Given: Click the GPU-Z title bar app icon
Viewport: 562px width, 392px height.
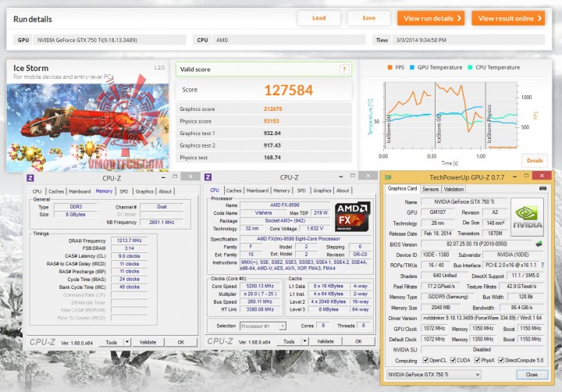Looking at the screenshot, I should (x=388, y=176).
